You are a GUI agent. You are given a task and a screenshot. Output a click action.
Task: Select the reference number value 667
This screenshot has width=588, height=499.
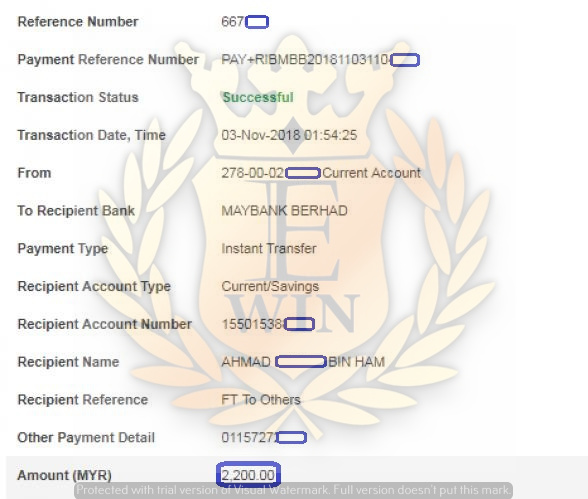[232, 22]
